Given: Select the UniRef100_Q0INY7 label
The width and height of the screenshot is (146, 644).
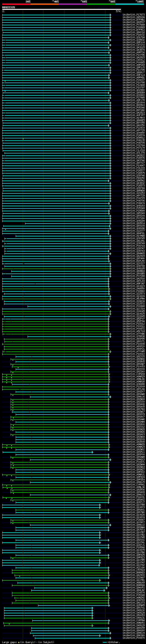Looking at the screenshot, I should [x=134, y=522].
